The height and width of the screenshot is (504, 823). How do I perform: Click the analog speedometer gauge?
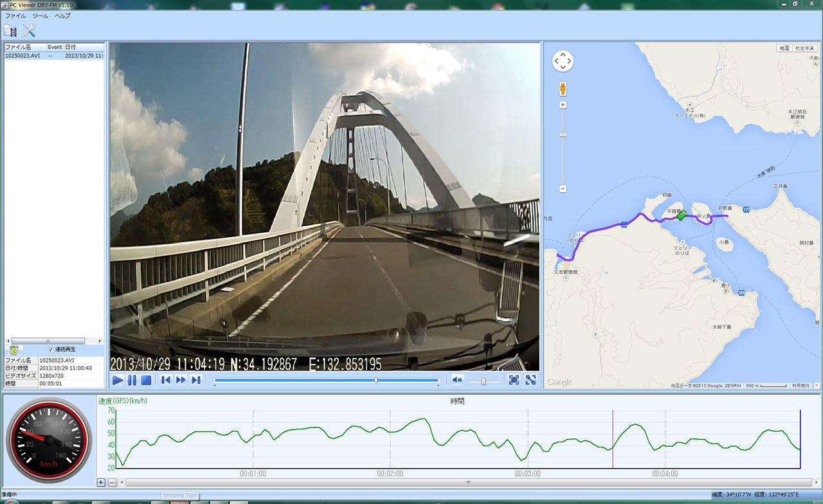click(x=48, y=440)
